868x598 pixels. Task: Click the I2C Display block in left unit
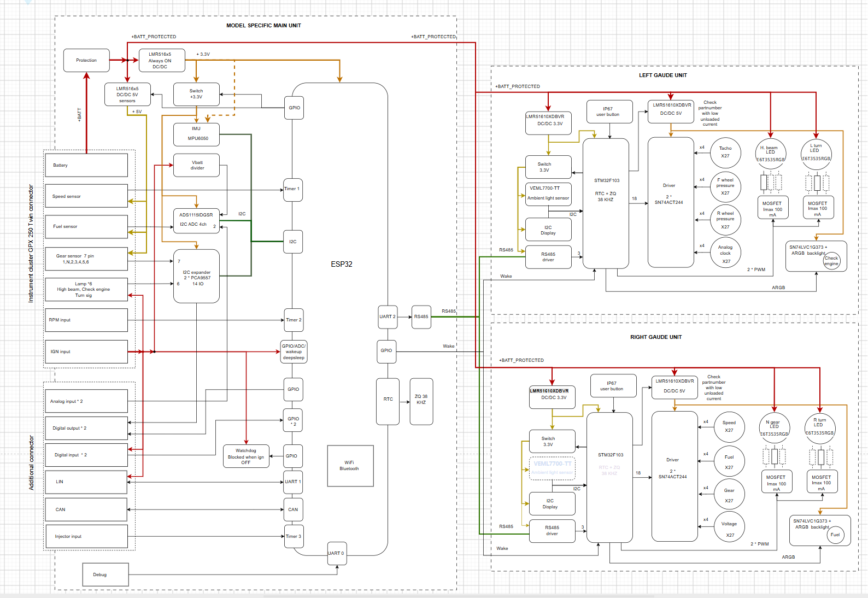tap(548, 230)
